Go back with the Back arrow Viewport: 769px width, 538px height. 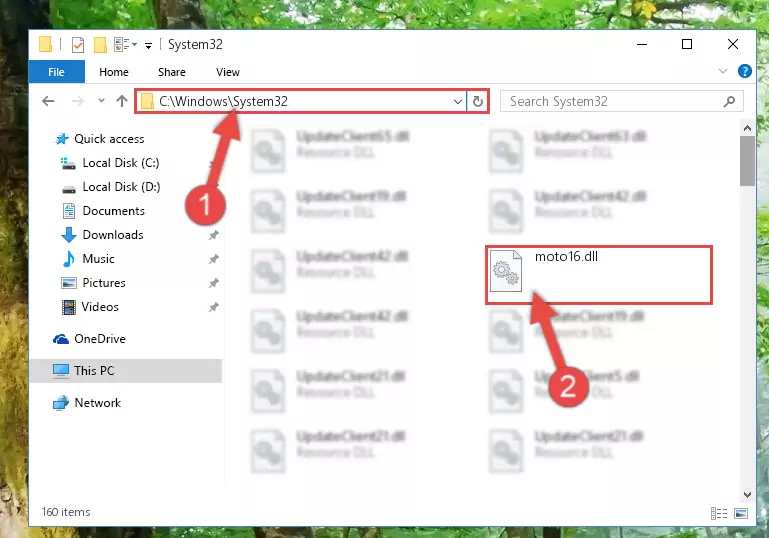pos(48,101)
